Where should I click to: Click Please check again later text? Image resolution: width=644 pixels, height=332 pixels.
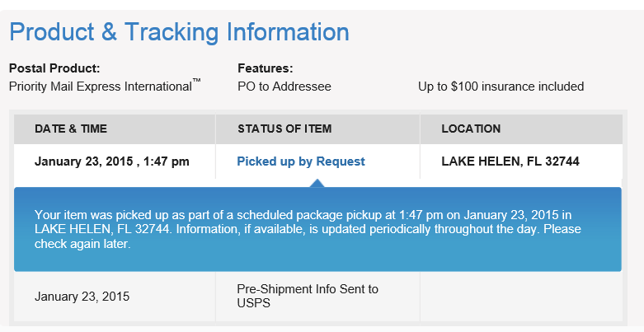(308, 236)
